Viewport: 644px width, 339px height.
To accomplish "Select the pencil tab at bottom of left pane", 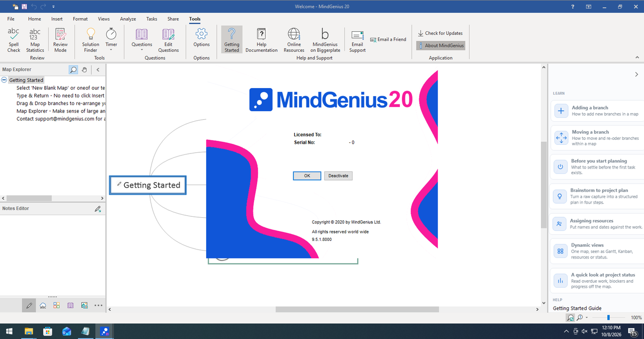I will point(29,305).
